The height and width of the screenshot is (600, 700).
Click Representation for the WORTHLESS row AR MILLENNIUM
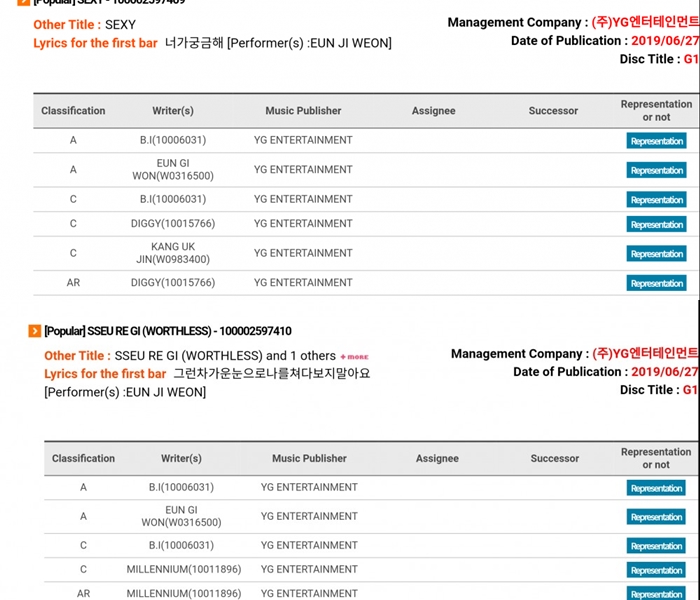pos(656,593)
